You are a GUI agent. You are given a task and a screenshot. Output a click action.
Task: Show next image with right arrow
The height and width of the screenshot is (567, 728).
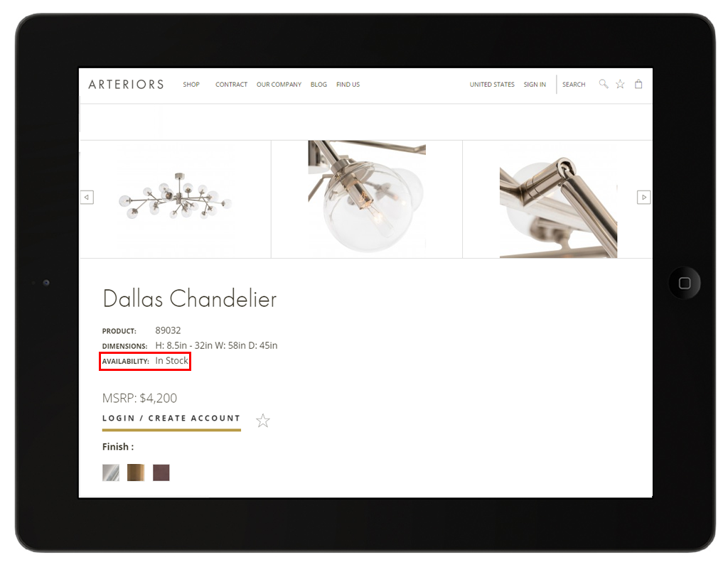[643, 198]
